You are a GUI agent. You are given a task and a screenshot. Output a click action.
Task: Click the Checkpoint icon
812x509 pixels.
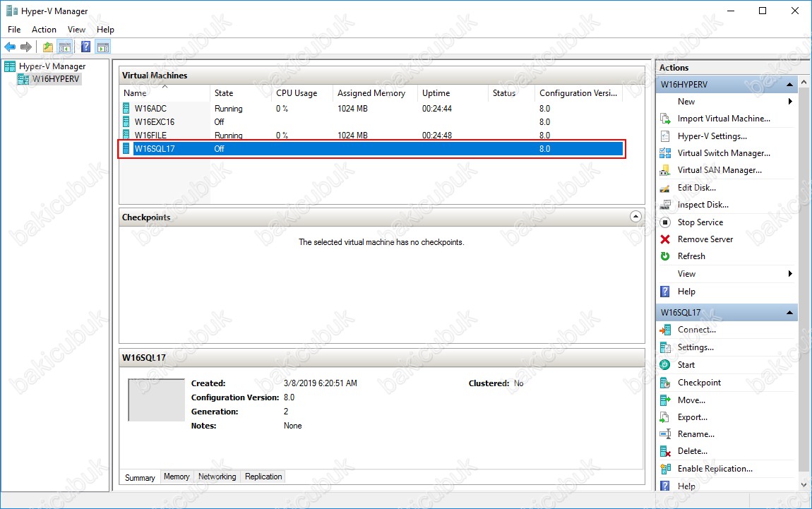(x=665, y=383)
